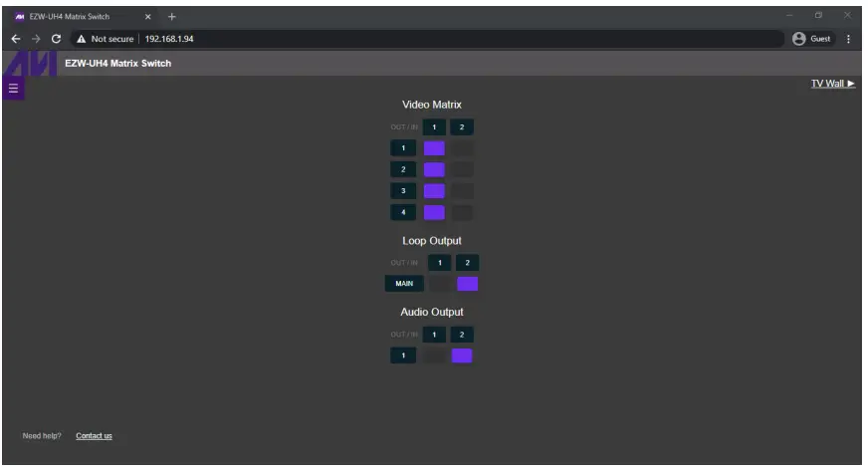Route Video Matrix output 3 to input 1
The height and width of the screenshot is (467, 868).
click(x=434, y=191)
